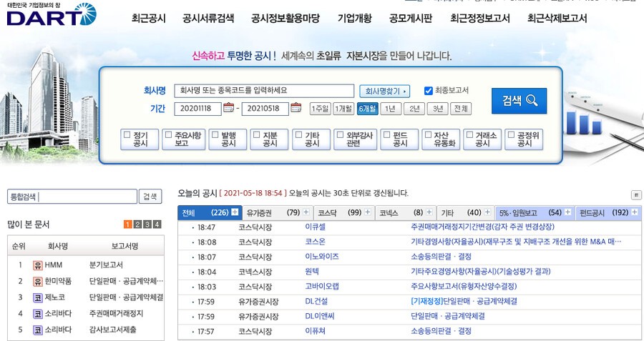Click the 유 market badge beside HMM
The width and height of the screenshot is (644, 341).
coord(38,265)
